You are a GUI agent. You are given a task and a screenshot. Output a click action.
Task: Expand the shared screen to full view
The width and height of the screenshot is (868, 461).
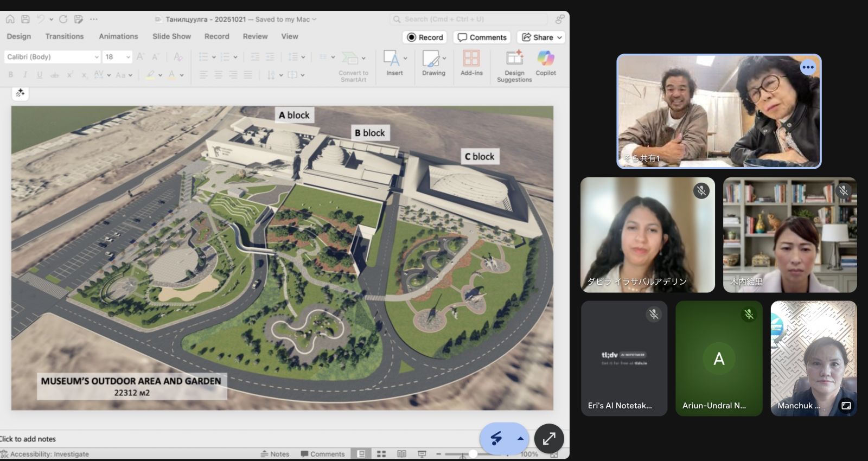point(548,438)
